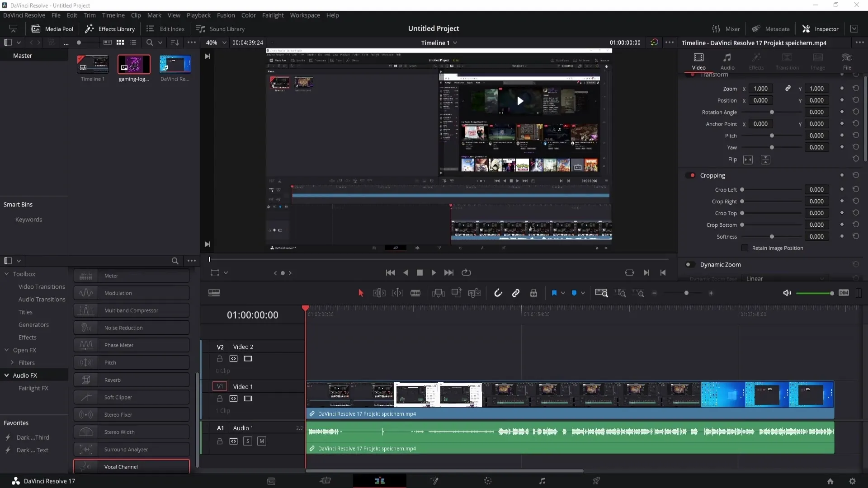Select the Flag/Mark clip icon in toolbar
This screenshot has height=488, width=868.
click(x=554, y=293)
